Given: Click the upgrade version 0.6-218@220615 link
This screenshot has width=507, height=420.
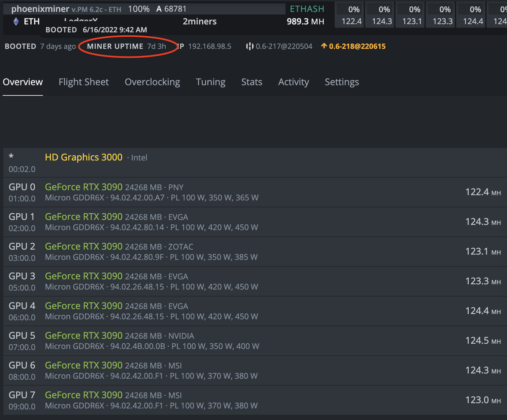Looking at the screenshot, I should click(357, 46).
